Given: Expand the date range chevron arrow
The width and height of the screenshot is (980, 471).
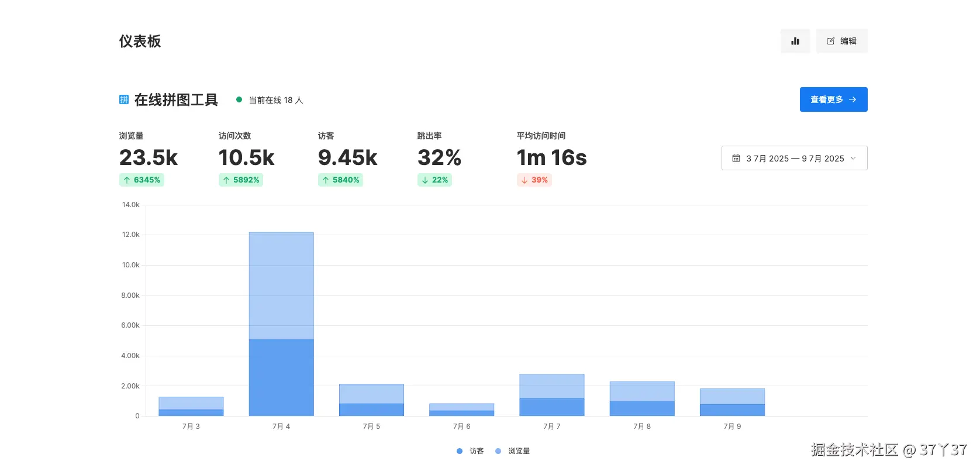Looking at the screenshot, I should 853,158.
